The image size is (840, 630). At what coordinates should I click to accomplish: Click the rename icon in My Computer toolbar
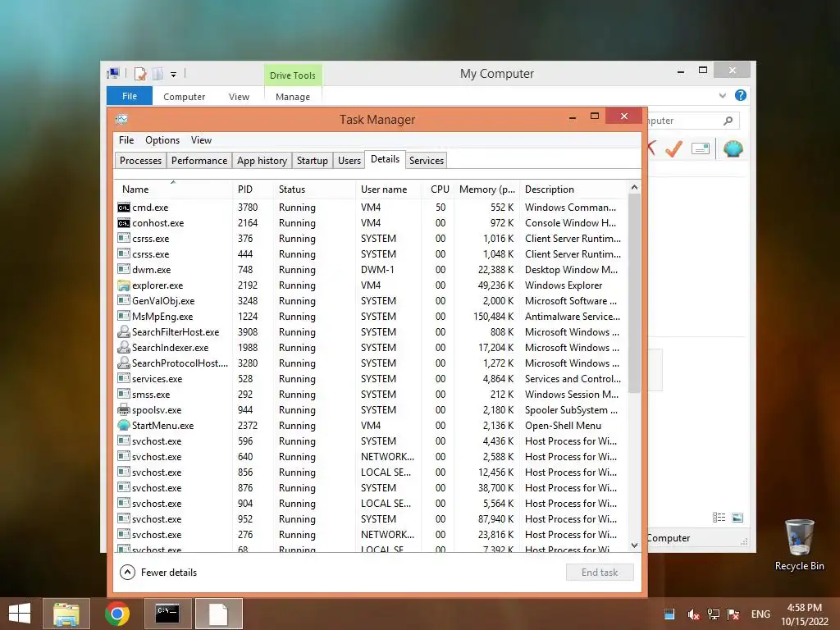point(701,148)
